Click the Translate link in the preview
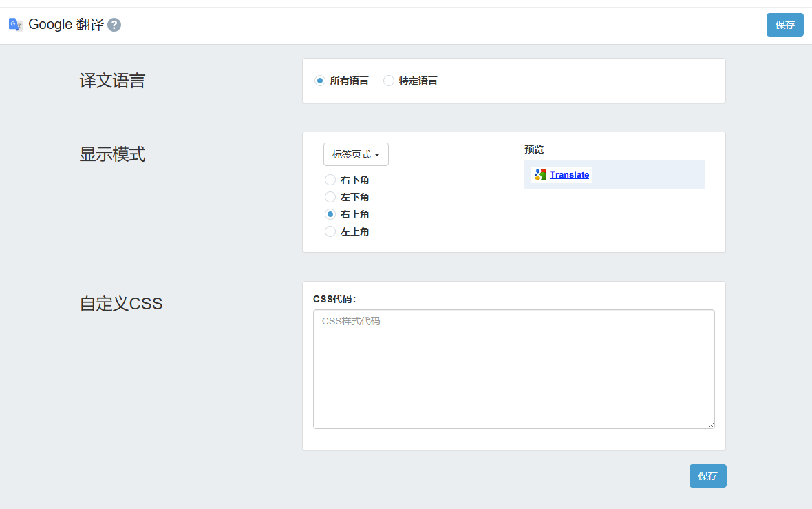 (569, 175)
